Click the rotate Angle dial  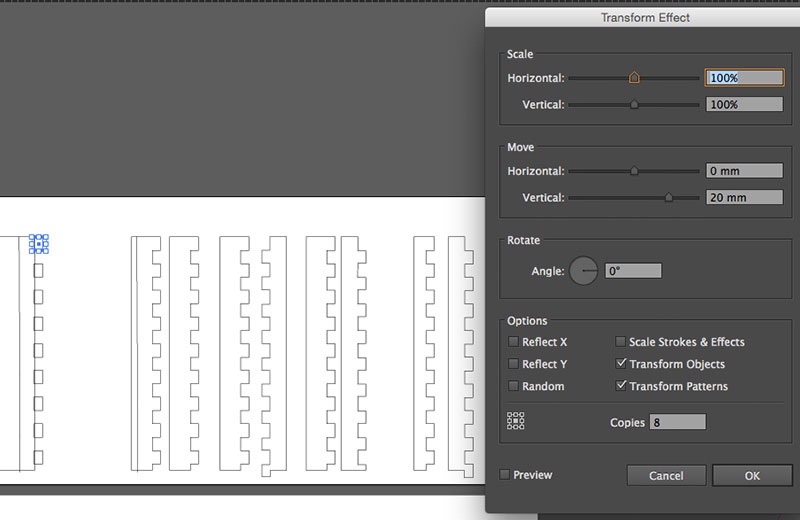(583, 271)
